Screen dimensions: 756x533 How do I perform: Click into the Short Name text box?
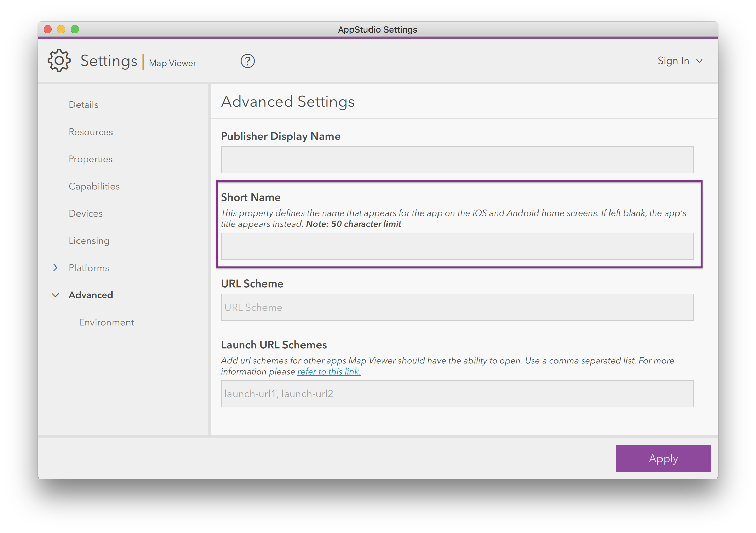[457, 246]
